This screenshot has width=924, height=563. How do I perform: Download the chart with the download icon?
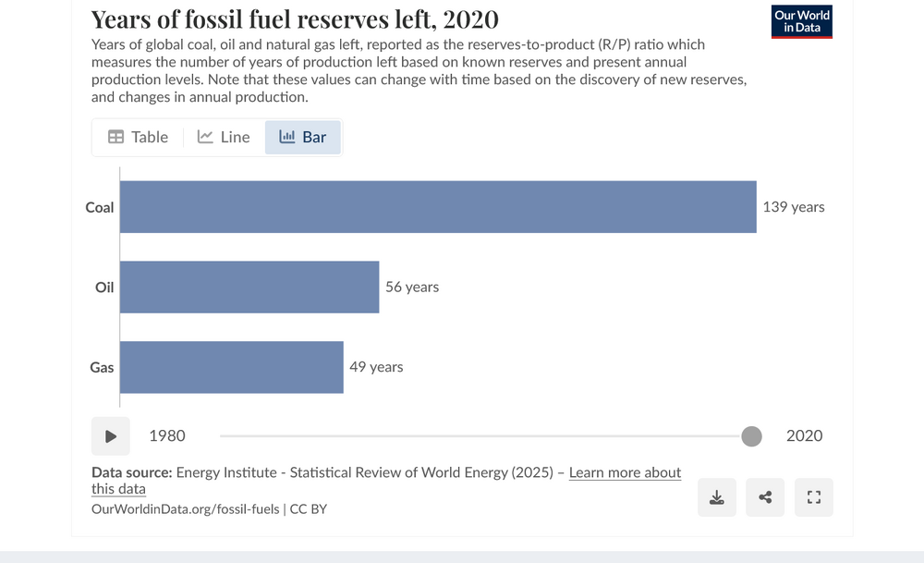pos(716,497)
